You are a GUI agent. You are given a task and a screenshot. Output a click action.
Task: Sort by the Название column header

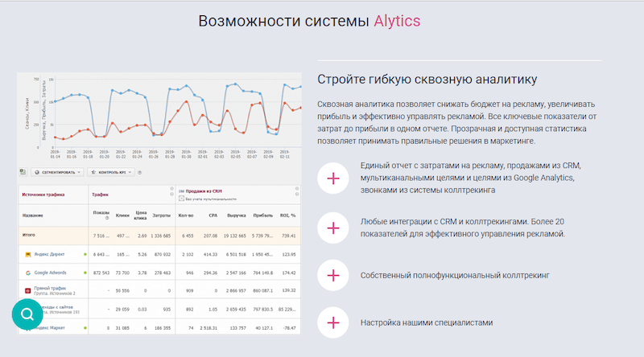pyautogui.click(x=32, y=215)
